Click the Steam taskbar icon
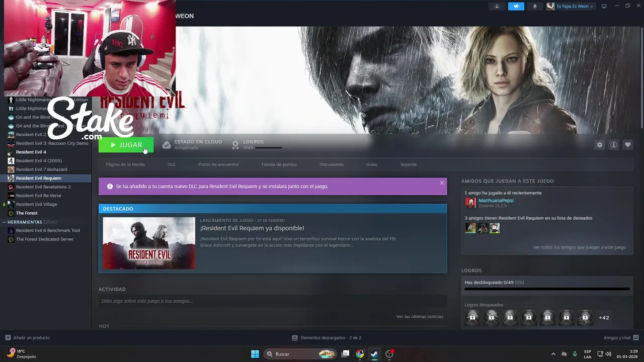 pyautogui.click(x=374, y=354)
